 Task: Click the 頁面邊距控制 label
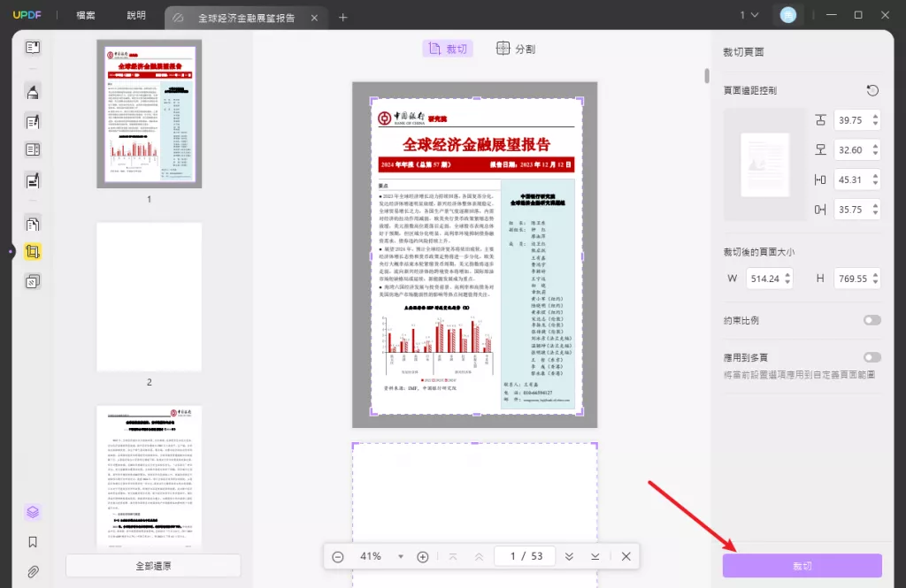click(x=750, y=90)
